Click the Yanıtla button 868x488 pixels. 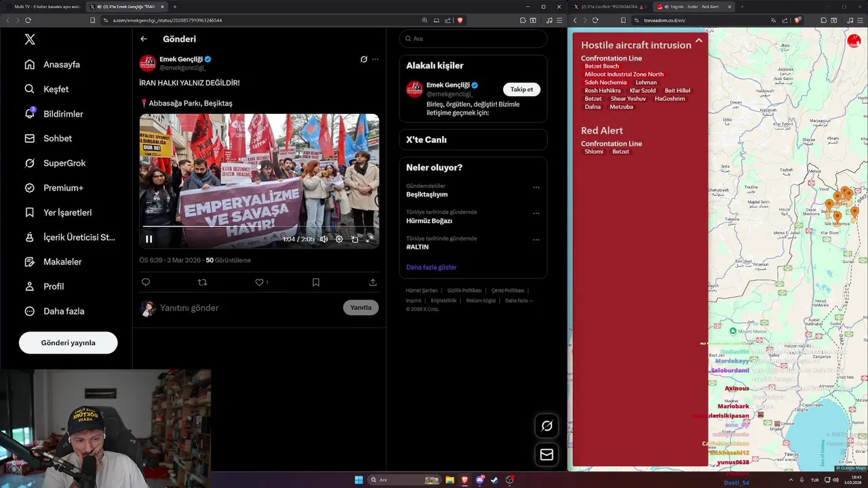point(361,308)
